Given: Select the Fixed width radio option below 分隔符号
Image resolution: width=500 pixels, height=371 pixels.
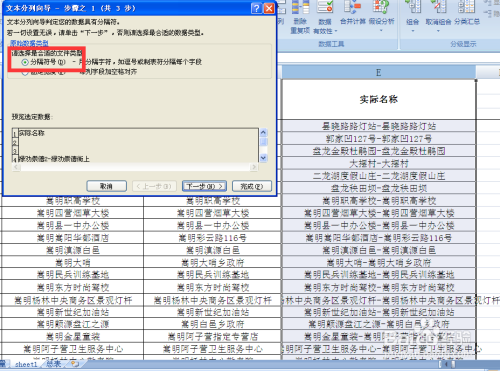Looking at the screenshot, I should tap(25, 73).
